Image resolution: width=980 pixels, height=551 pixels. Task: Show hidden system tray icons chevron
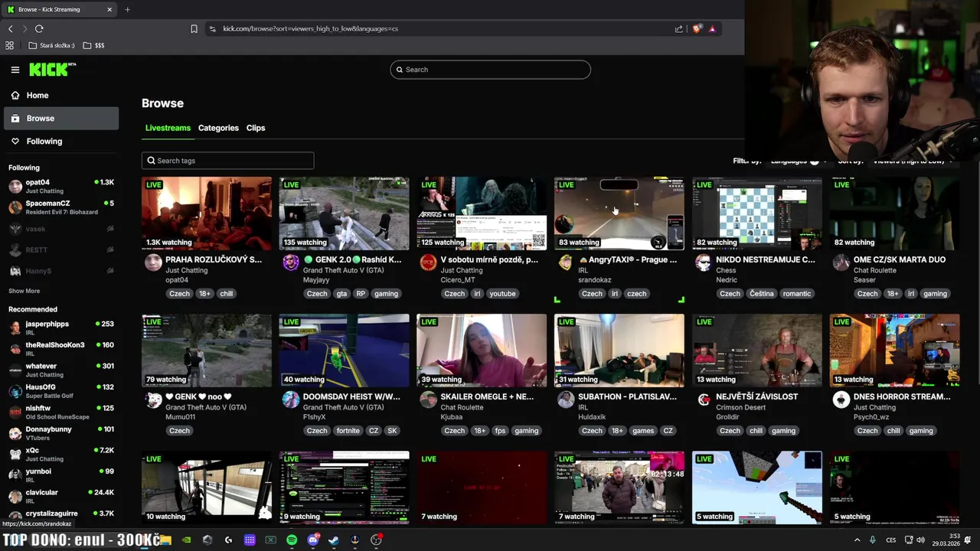coord(857,540)
